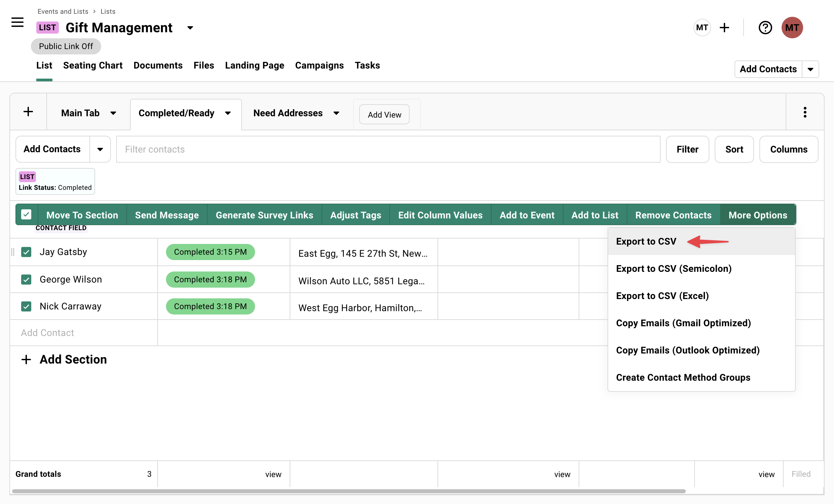
Task: Click the Completed 3:15 PM status pill
Action: pos(210,252)
